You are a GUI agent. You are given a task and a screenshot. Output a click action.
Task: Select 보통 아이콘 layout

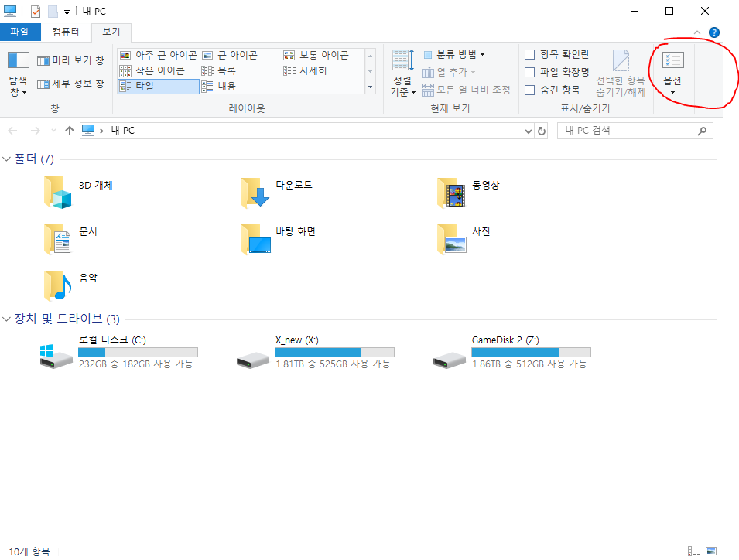[316, 55]
